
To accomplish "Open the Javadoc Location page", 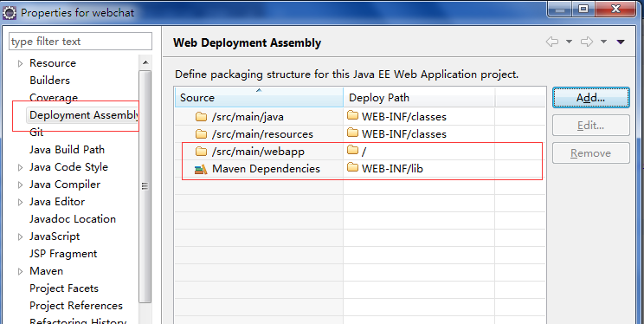I will [73, 219].
